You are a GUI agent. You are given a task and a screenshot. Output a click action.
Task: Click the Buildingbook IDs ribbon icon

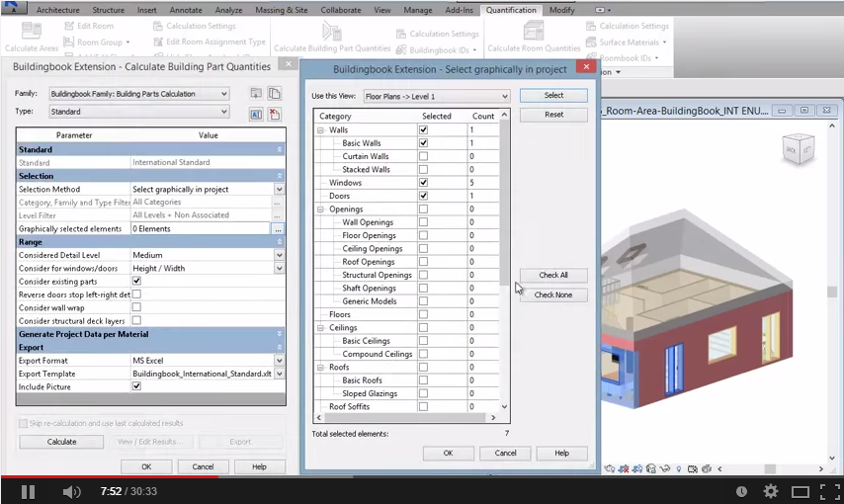(x=401, y=50)
